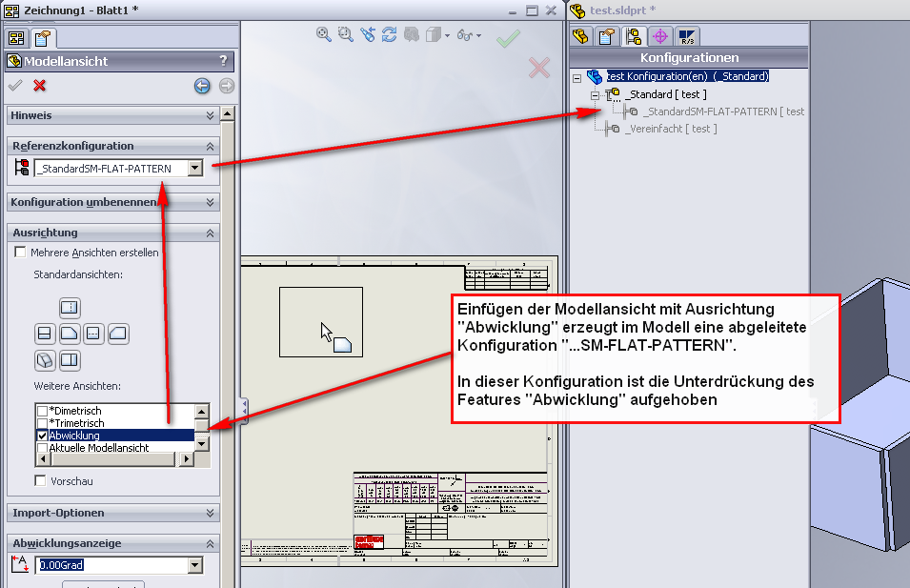Click large red cancel X in drawing area
910x588 pixels.
click(x=539, y=68)
